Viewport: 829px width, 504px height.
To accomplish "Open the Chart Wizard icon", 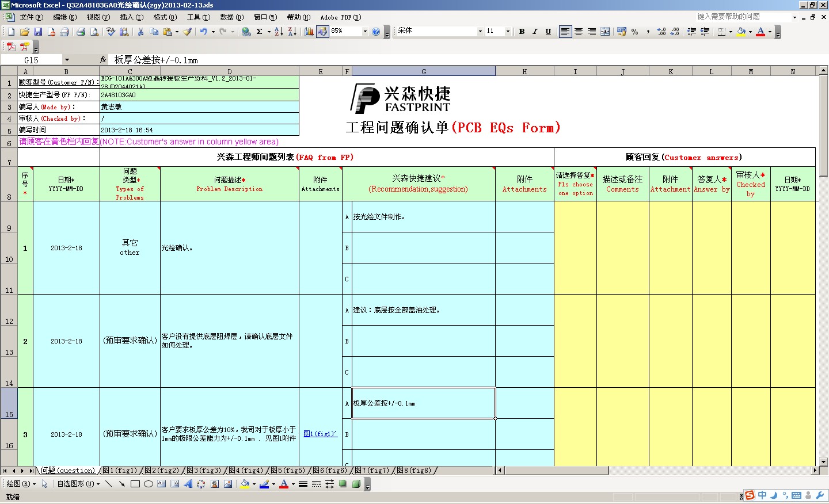I will [x=309, y=32].
